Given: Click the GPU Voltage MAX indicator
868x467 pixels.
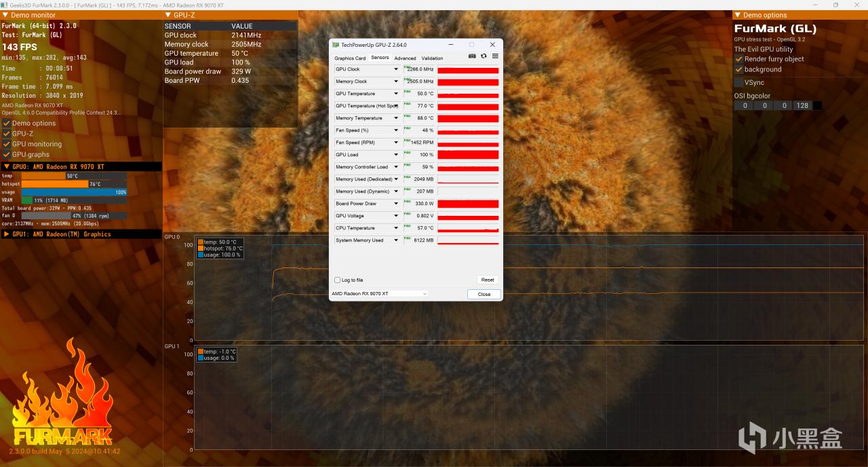Looking at the screenshot, I should click(408, 214).
